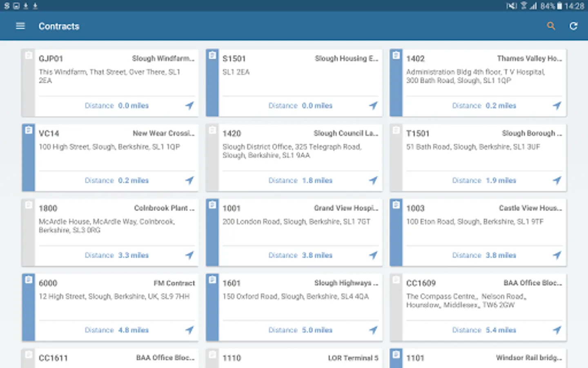
Task: Tap distance 1.9 miles value
Action: coord(501,180)
